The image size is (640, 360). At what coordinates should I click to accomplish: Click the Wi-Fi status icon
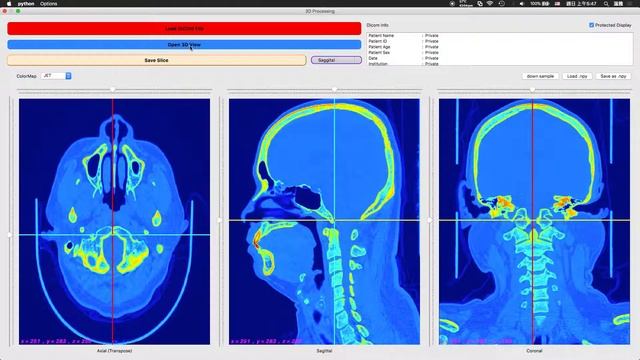490,3
